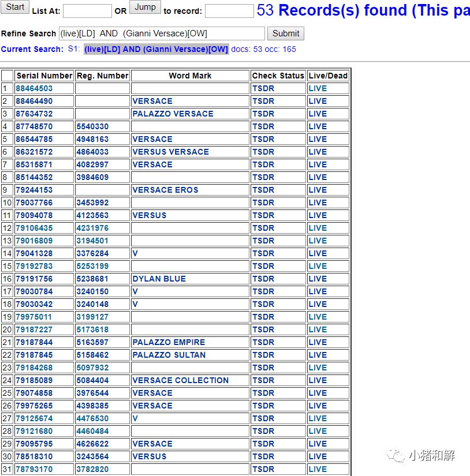Click LIVE link in row 9
470x476 pixels.
coord(318,190)
